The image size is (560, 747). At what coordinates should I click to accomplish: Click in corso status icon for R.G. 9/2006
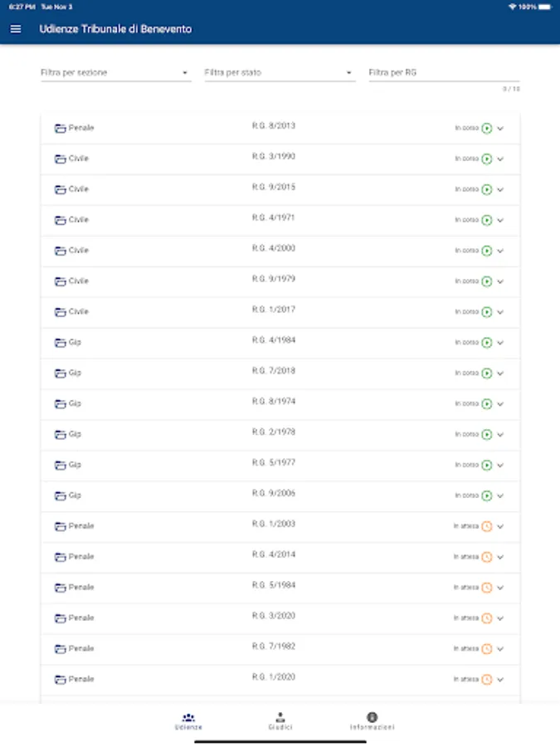[487, 496]
